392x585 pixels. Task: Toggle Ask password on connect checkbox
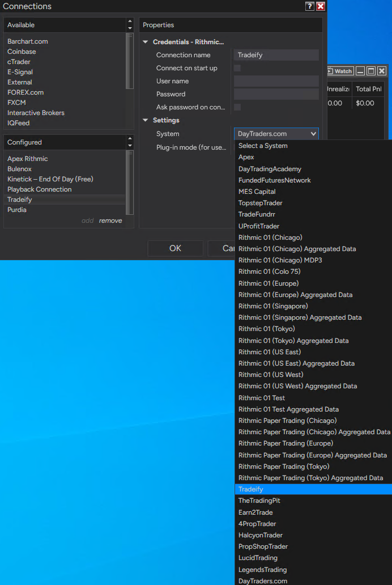pyautogui.click(x=237, y=107)
